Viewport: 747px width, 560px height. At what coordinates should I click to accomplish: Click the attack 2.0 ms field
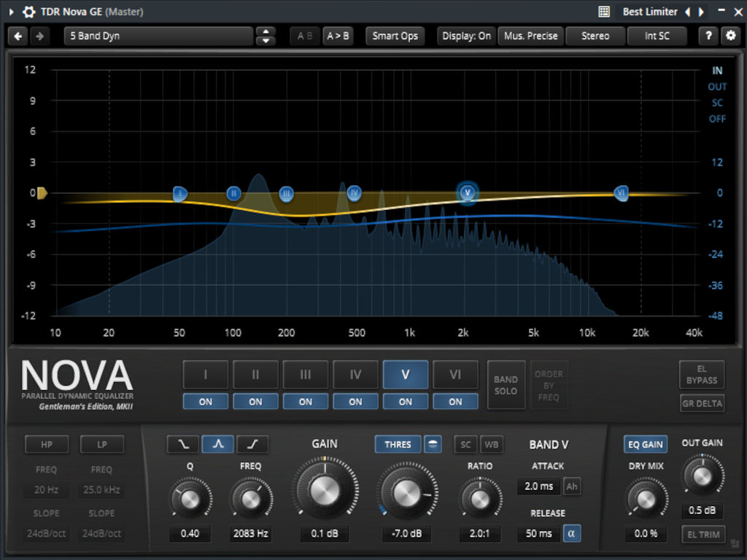click(x=539, y=486)
